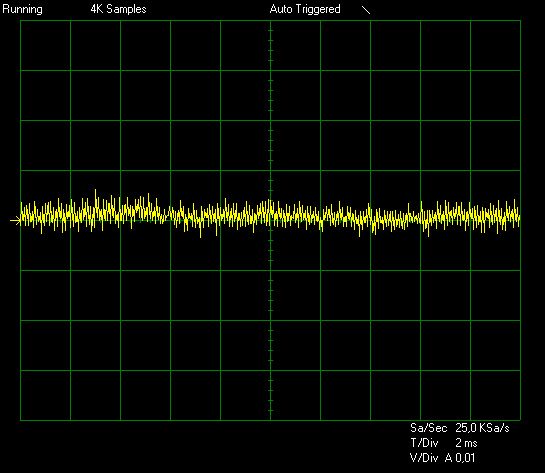Click the yellow noise trace at center axis

pos(270,213)
